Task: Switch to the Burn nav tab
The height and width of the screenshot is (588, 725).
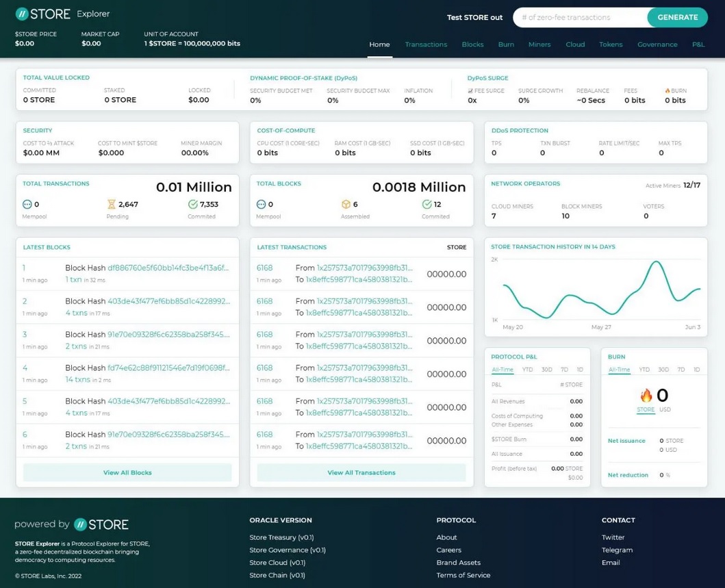Action: click(506, 44)
